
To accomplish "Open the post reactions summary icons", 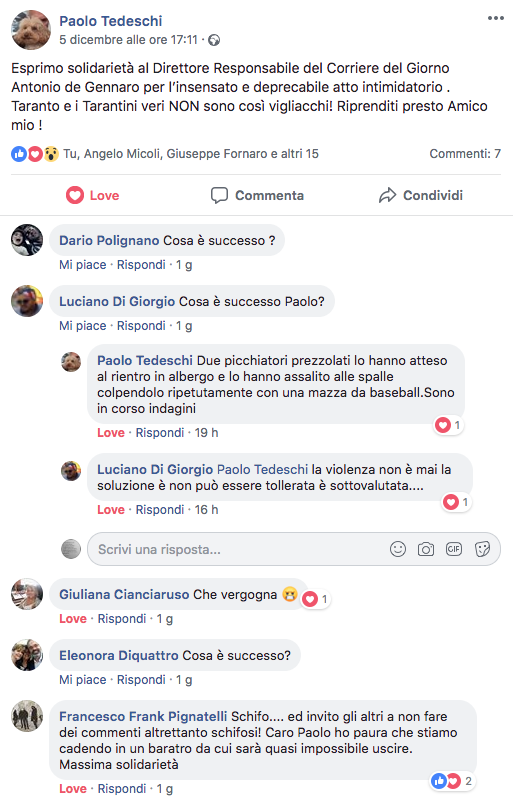I will pos(35,154).
